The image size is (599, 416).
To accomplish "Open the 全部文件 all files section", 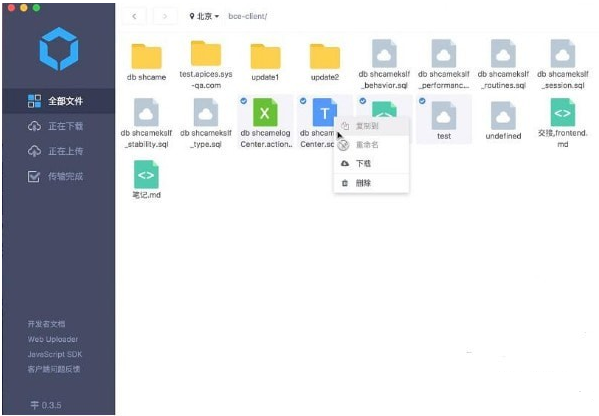I will (x=58, y=101).
